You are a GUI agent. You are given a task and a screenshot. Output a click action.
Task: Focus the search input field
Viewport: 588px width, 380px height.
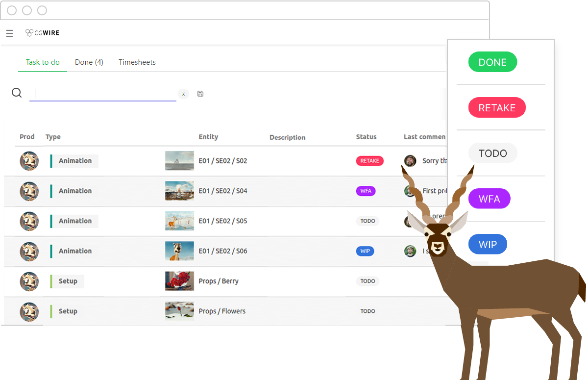click(x=103, y=94)
